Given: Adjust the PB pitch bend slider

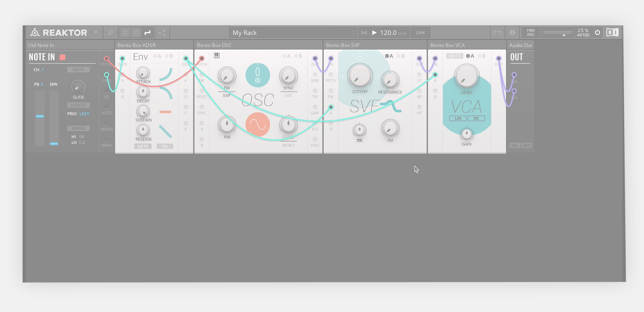Looking at the screenshot, I should coord(40,118).
